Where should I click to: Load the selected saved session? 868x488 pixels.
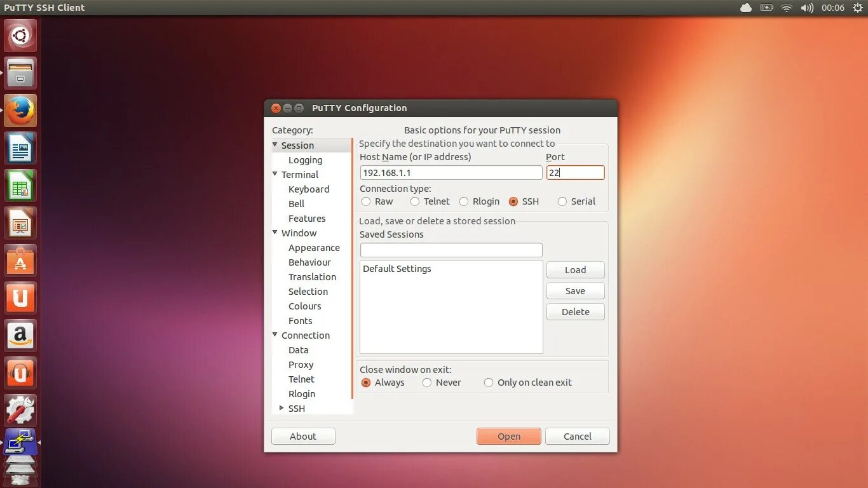pyautogui.click(x=576, y=270)
